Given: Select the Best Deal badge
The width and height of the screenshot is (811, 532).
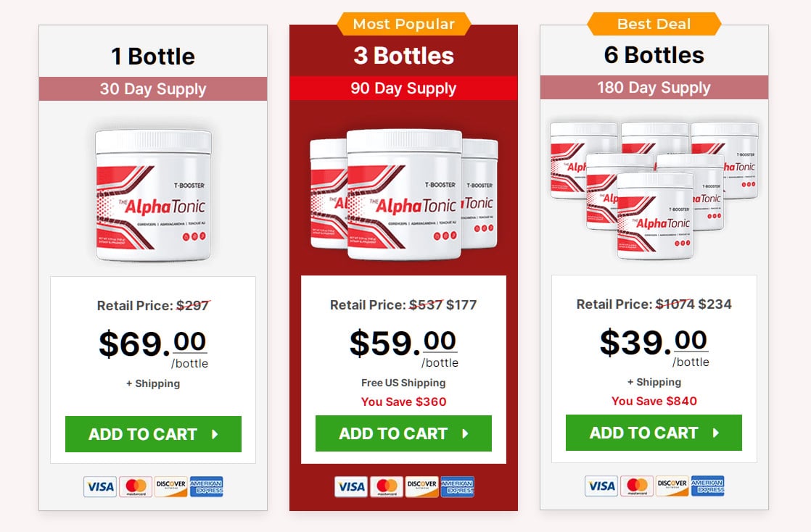Looking at the screenshot, I should pos(654,23).
